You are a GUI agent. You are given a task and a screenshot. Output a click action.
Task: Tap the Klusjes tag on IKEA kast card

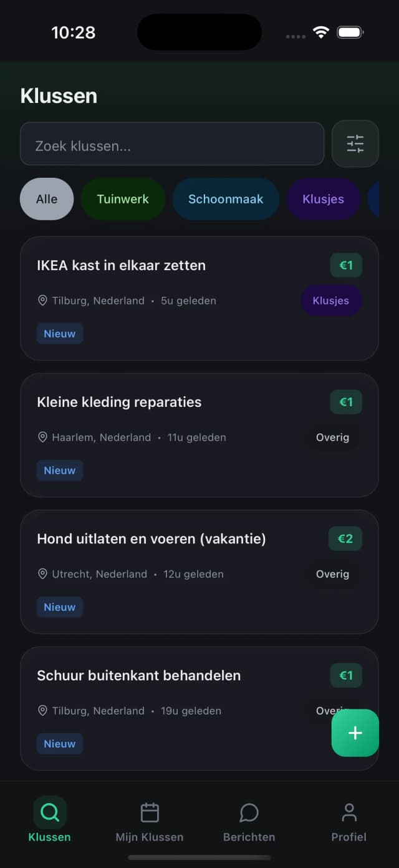[x=331, y=300]
